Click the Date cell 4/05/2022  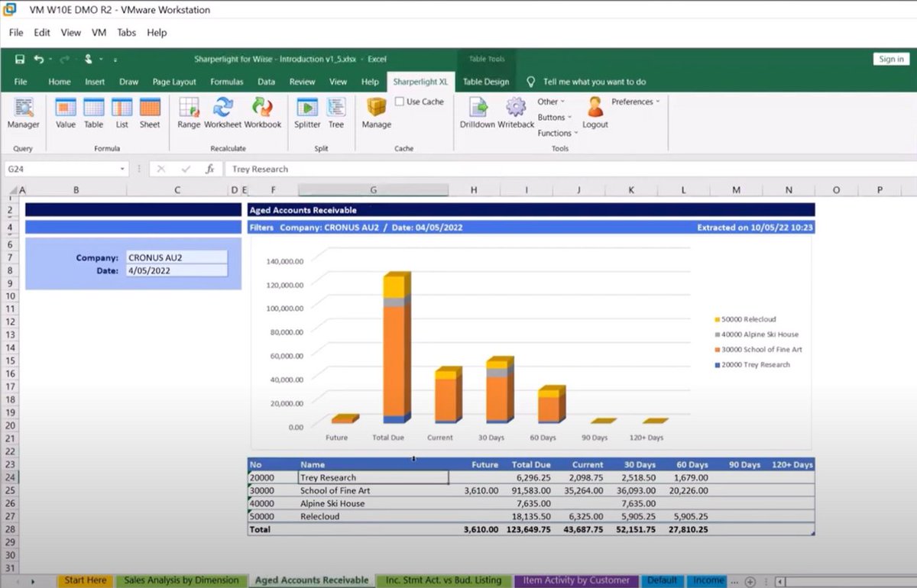pos(177,270)
